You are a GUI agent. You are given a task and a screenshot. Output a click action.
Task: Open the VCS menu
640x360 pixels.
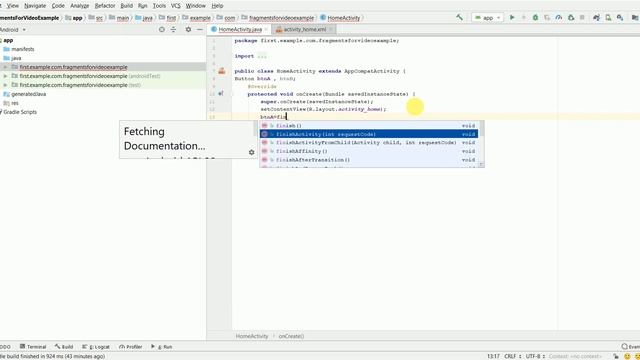(x=176, y=6)
